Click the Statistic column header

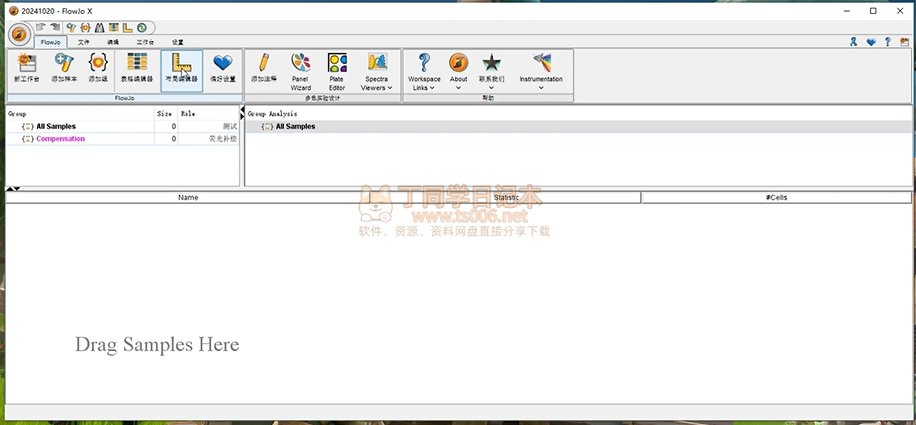tap(506, 198)
